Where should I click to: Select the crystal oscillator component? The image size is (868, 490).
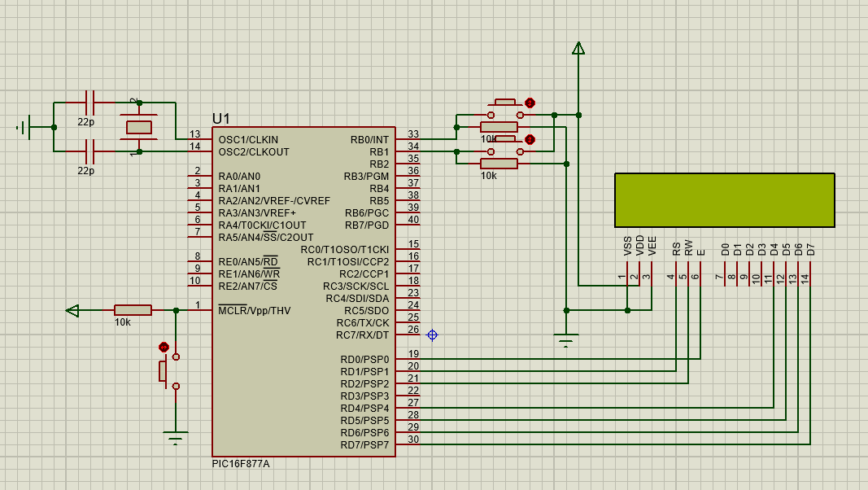[139, 127]
